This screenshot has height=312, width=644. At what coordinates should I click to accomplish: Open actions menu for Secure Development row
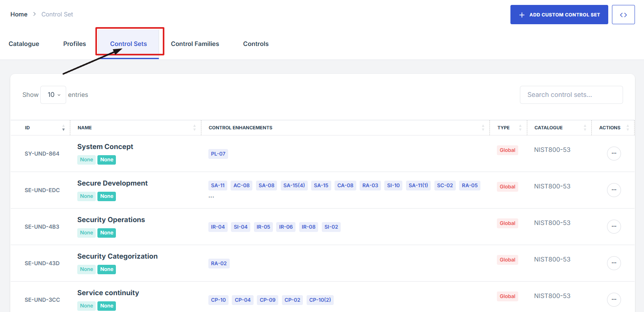point(614,190)
